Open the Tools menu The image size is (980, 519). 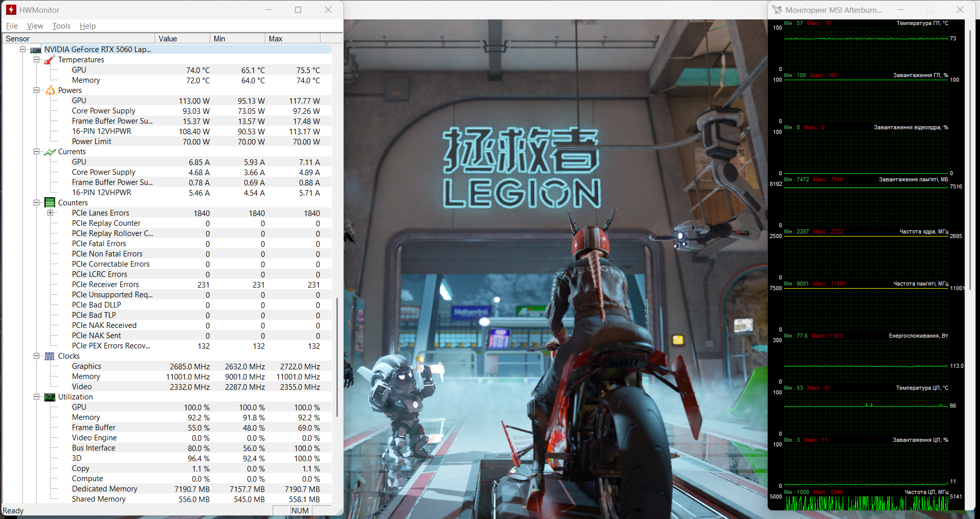(61, 26)
